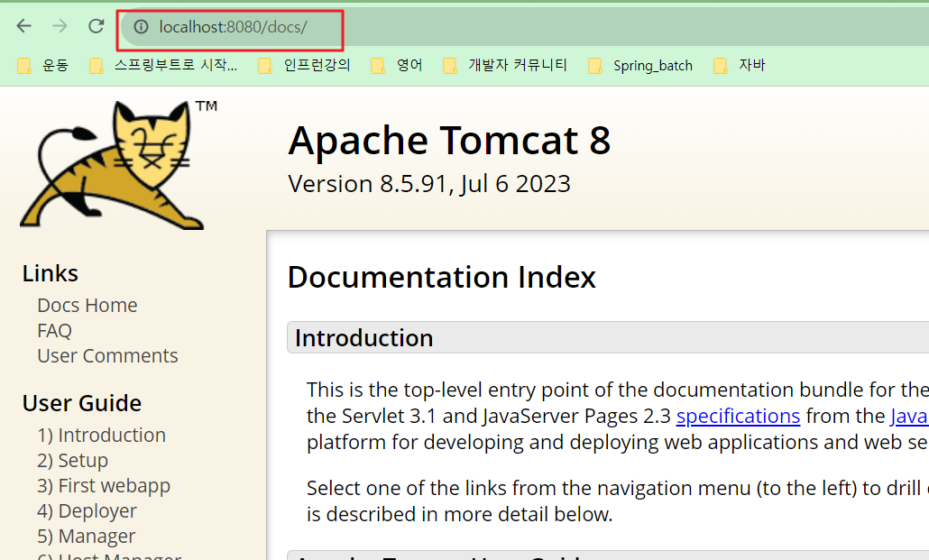Viewport: 929px width, 560px height.
Task: Open User Guide 1) Introduction
Action: (x=101, y=435)
